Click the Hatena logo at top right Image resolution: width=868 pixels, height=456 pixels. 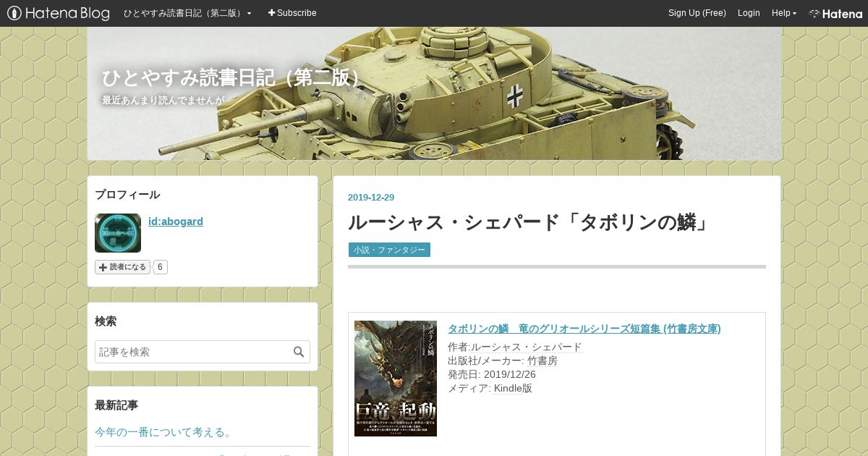click(x=835, y=13)
